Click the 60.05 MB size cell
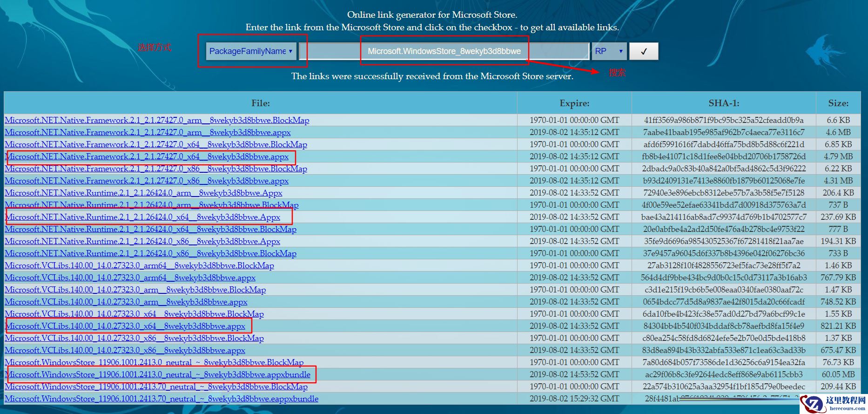 point(838,374)
